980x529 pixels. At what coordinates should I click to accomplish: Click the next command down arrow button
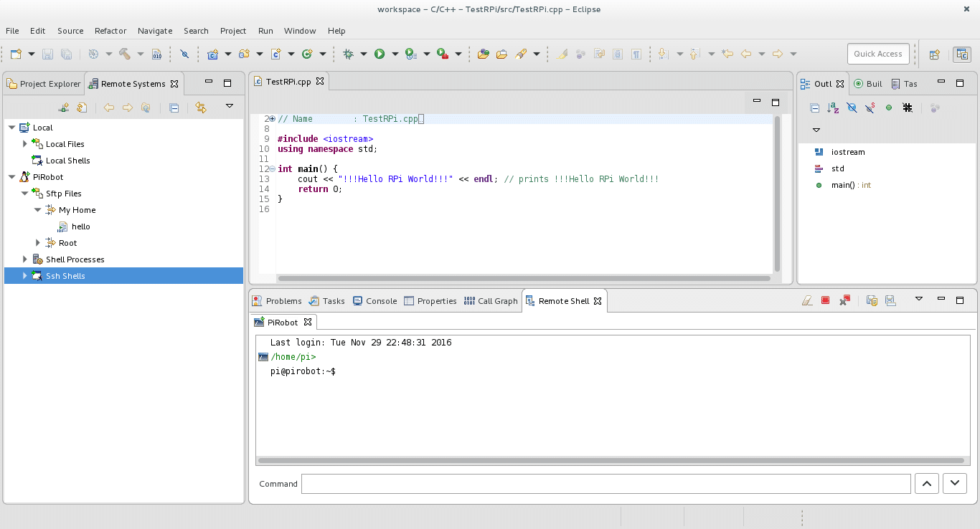(954, 484)
